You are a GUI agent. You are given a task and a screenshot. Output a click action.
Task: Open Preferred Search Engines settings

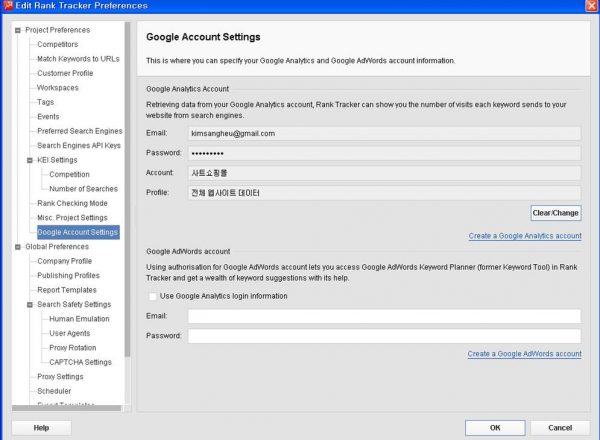click(80, 131)
